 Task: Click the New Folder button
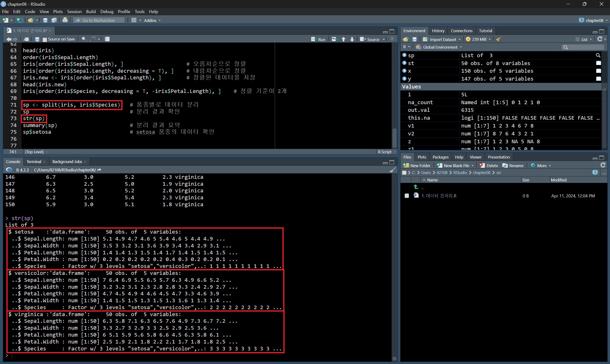(416, 166)
